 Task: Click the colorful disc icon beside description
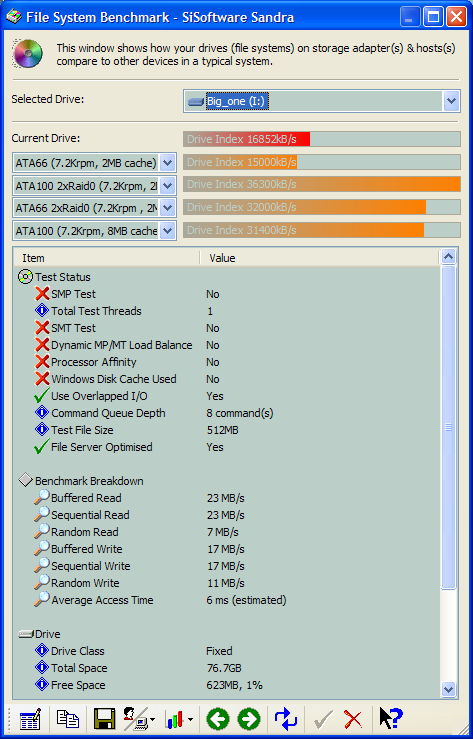pyautogui.click(x=28, y=53)
